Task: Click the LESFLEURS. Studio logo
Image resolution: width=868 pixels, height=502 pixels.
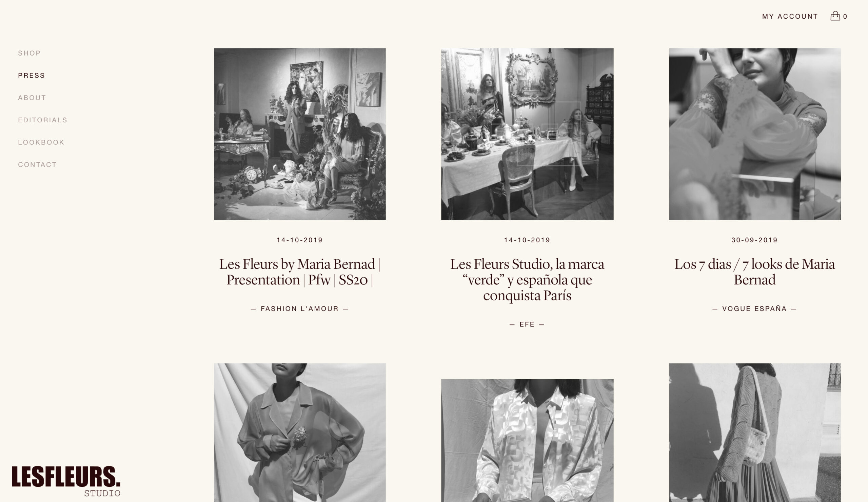Action: tap(66, 481)
